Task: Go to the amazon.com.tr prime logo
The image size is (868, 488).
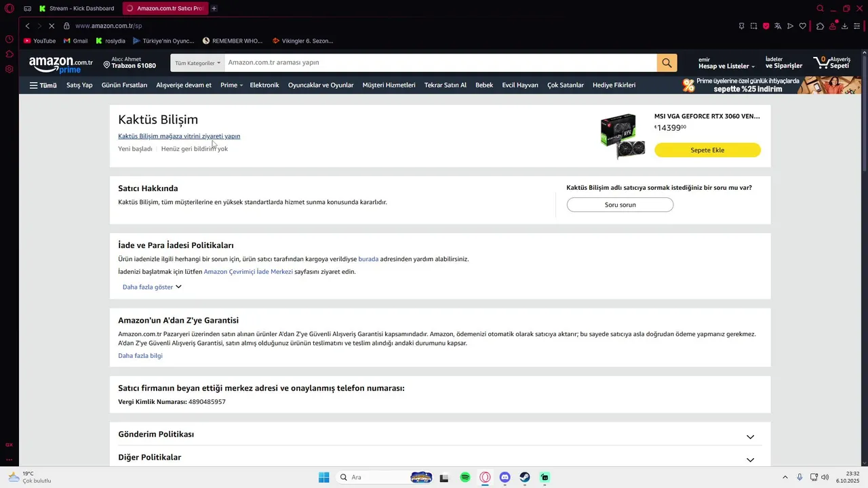Action: [60, 64]
